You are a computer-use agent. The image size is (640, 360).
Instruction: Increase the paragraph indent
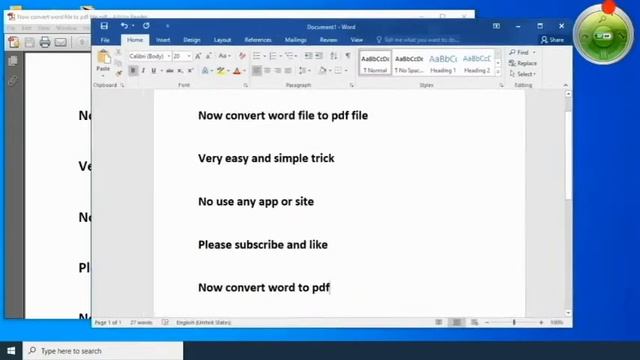(319, 56)
